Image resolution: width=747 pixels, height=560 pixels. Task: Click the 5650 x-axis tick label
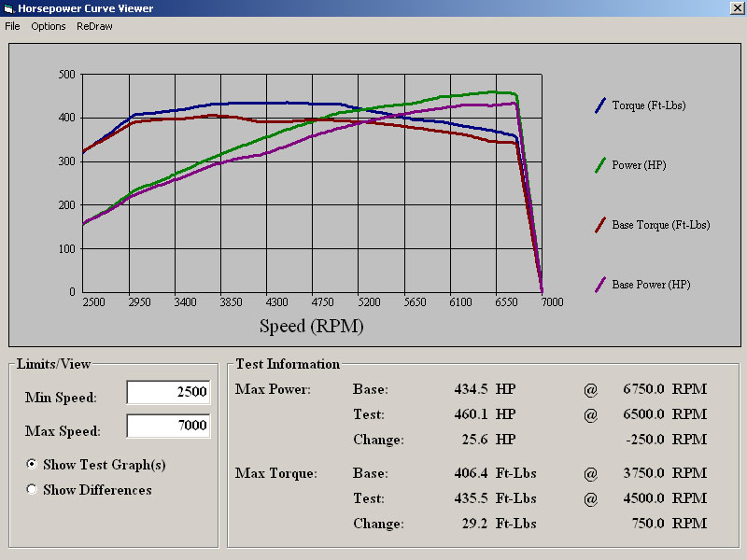[x=415, y=301]
